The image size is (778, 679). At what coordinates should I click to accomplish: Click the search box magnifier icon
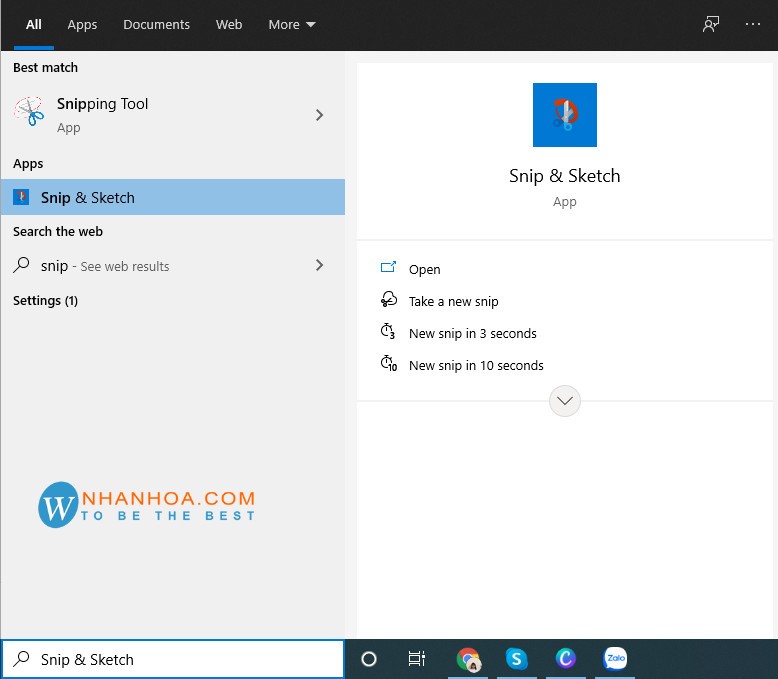tap(21, 659)
